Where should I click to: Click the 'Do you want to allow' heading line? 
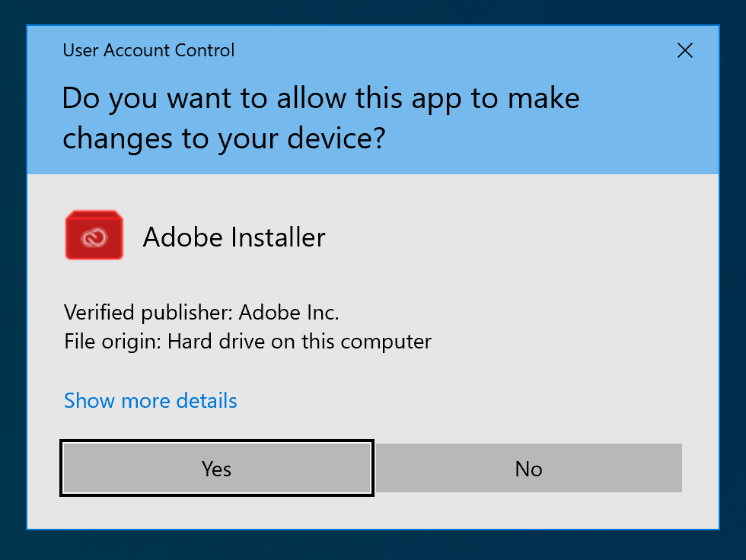tap(320, 99)
